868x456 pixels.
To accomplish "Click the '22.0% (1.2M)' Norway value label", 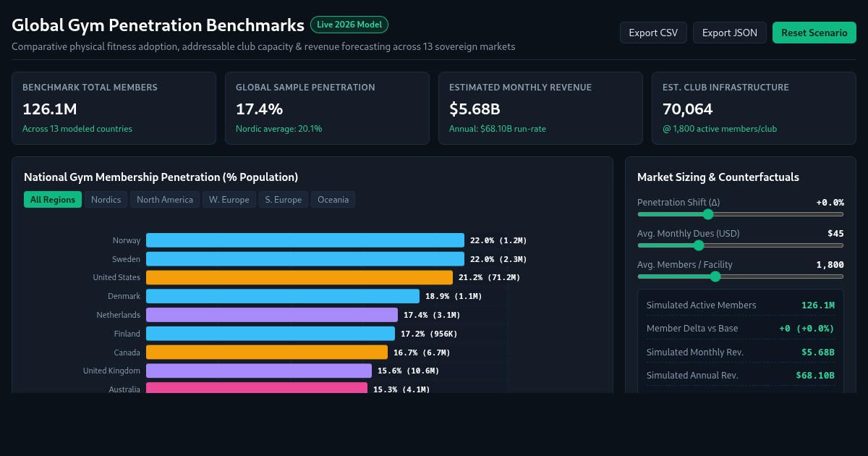I will pyautogui.click(x=498, y=240).
